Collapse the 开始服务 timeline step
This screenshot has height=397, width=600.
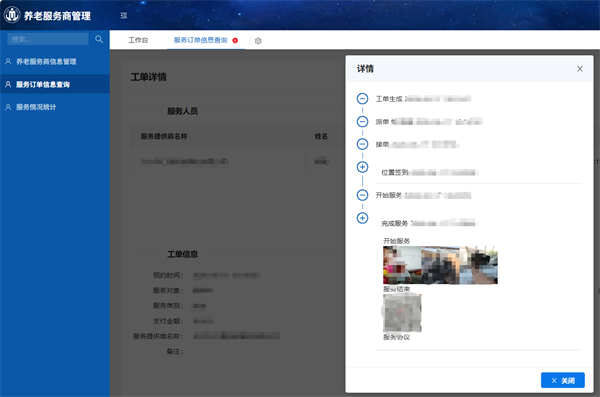(362, 195)
